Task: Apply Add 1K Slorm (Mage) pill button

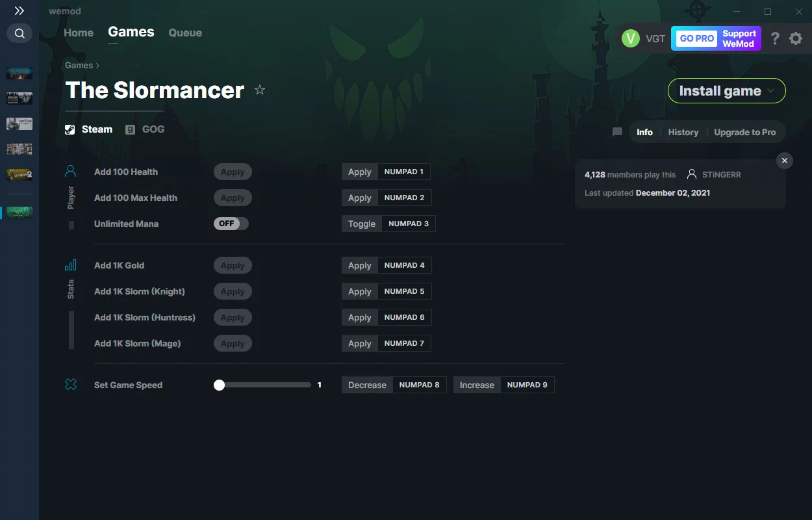Action: coord(233,343)
